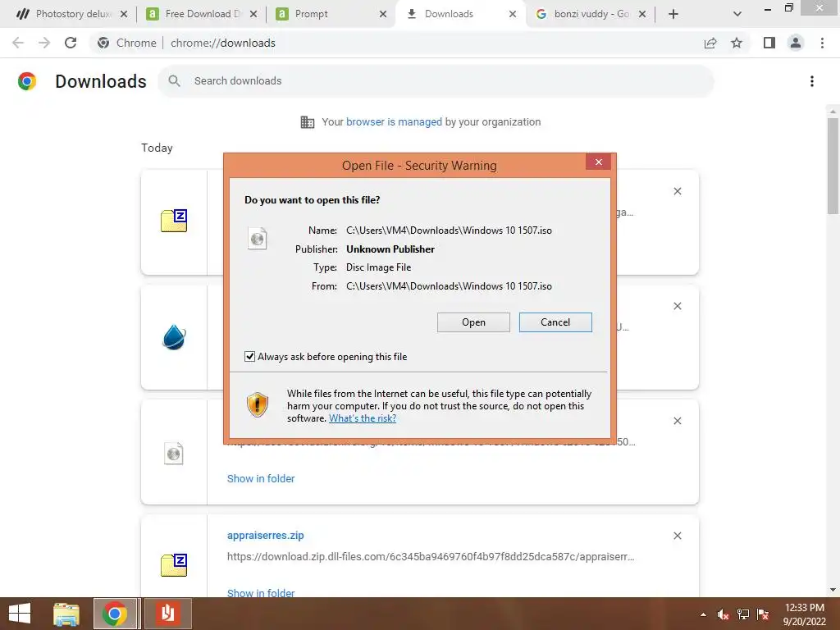Remove the disc image download from list

(x=677, y=421)
